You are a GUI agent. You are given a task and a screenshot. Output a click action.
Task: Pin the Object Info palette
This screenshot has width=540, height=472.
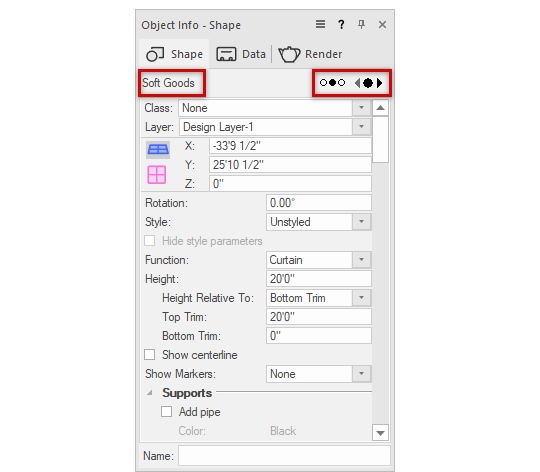coord(361,24)
